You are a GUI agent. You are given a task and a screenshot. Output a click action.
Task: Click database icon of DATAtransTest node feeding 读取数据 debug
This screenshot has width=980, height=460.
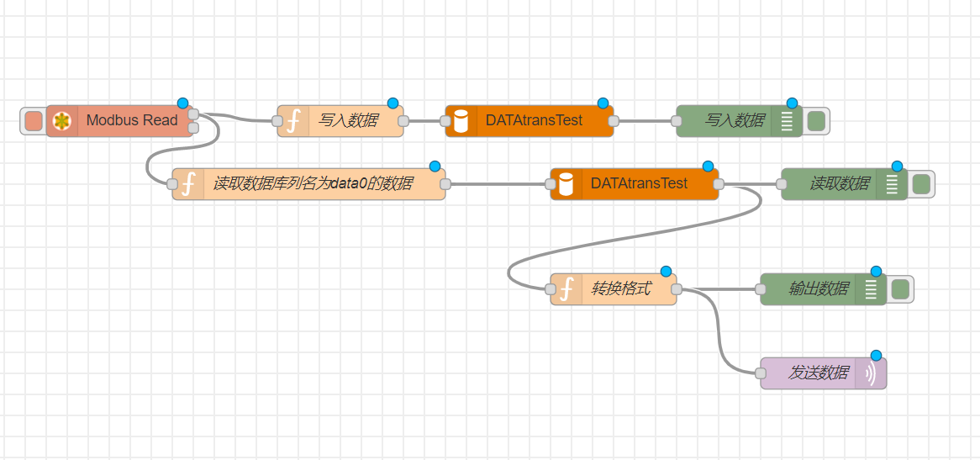click(x=566, y=184)
